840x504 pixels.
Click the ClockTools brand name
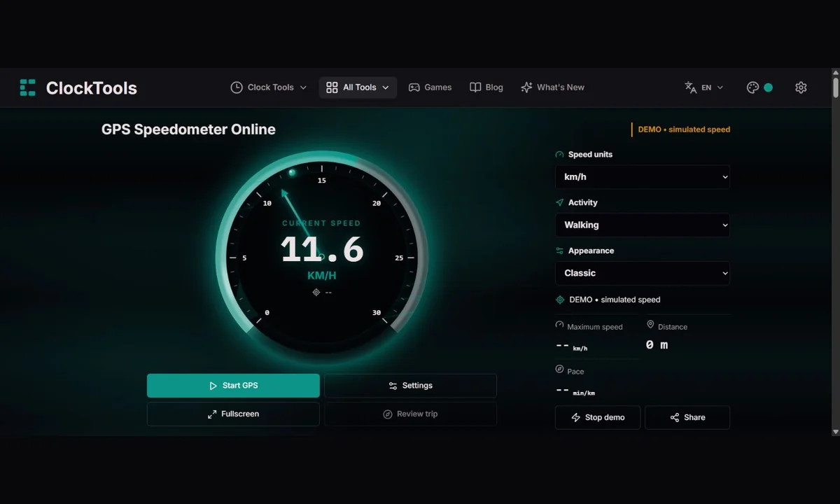[x=92, y=88]
